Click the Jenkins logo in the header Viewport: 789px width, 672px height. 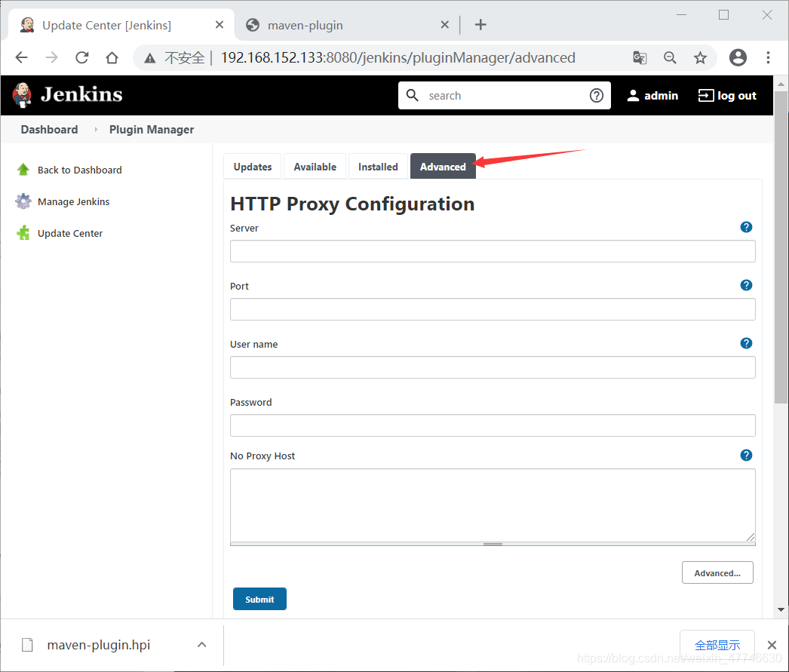(x=68, y=95)
